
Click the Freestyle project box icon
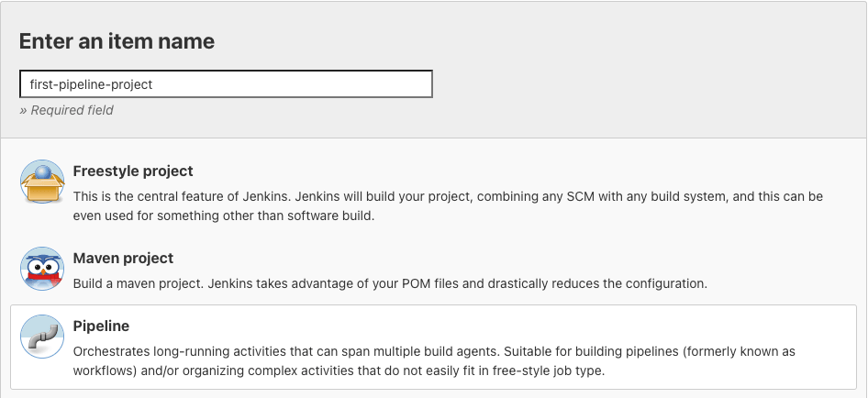(x=42, y=182)
